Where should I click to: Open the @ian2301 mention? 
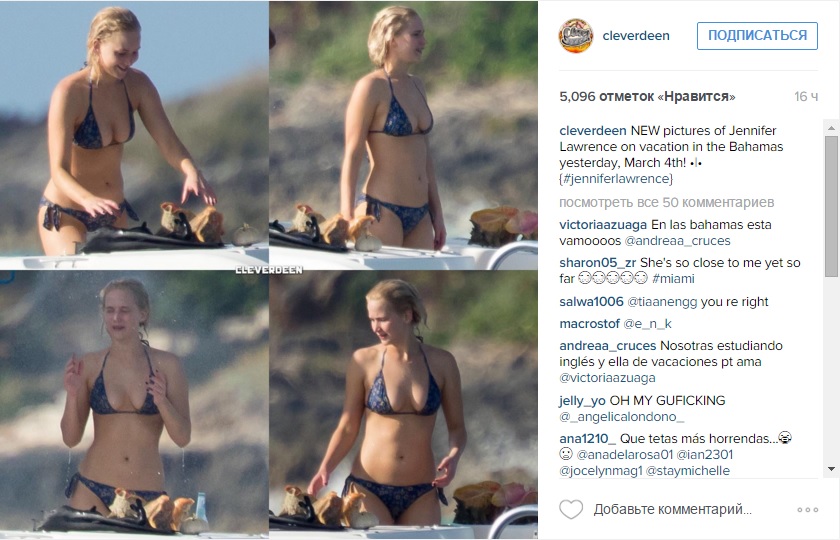tap(704, 455)
